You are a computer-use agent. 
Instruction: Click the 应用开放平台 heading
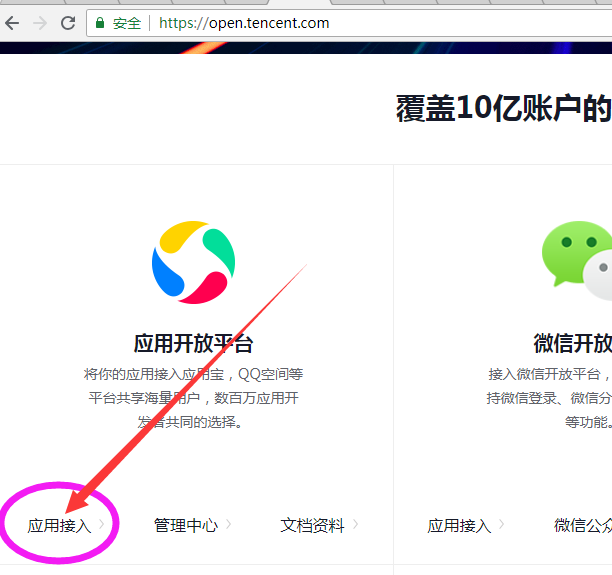click(x=193, y=344)
